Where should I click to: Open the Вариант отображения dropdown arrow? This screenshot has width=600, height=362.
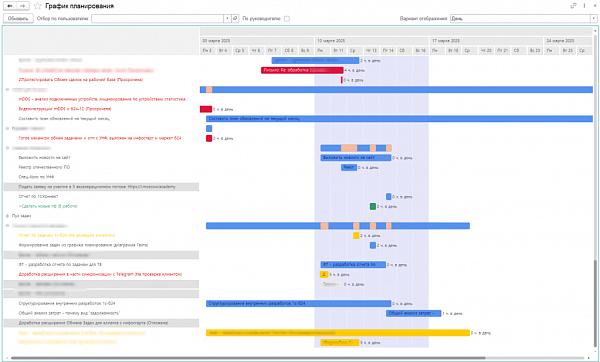click(x=594, y=18)
